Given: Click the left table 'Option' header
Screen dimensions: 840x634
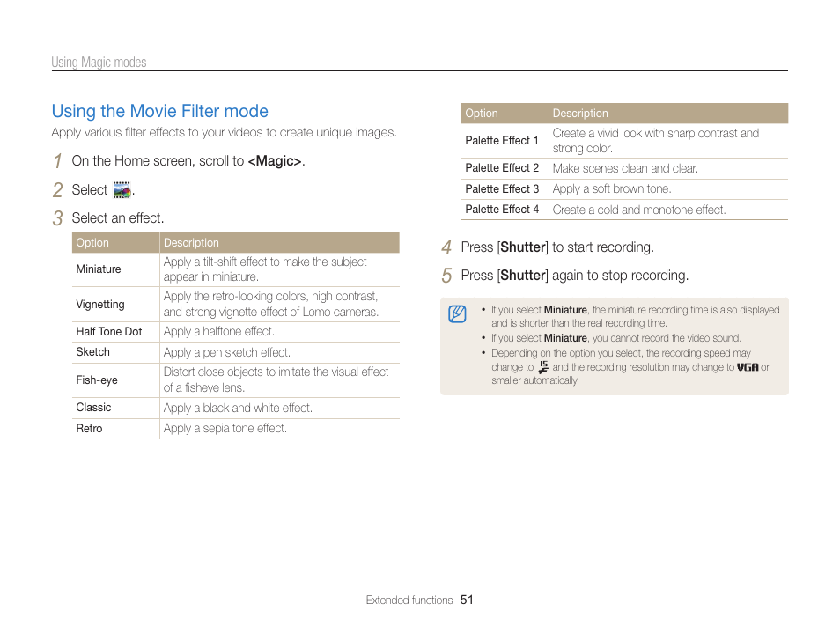Looking at the screenshot, I should tap(115, 243).
